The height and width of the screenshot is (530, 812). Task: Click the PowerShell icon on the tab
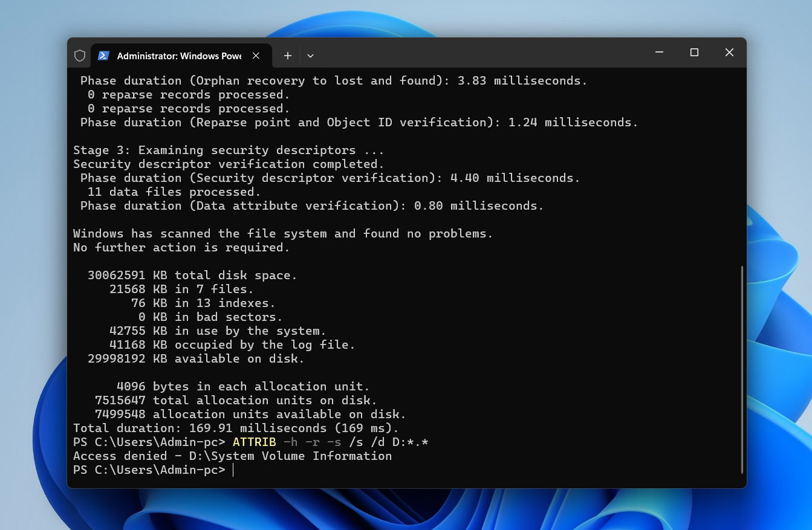[x=103, y=56]
